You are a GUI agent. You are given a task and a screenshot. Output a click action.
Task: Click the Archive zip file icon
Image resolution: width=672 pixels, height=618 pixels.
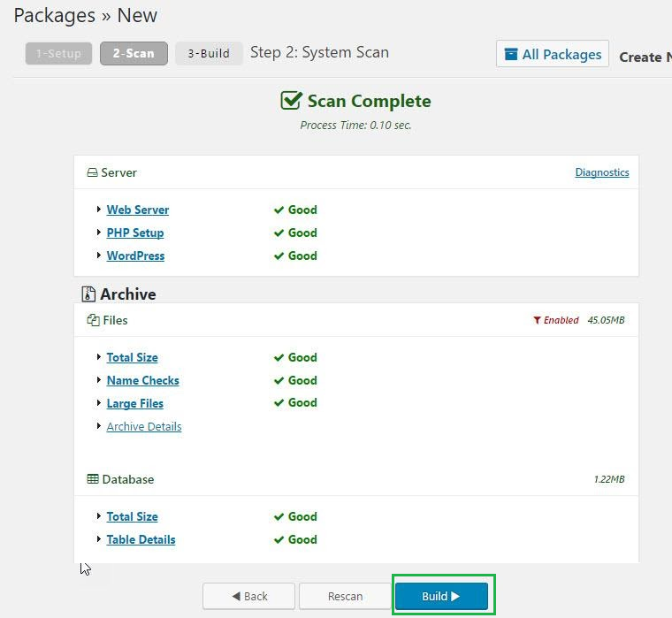88,294
